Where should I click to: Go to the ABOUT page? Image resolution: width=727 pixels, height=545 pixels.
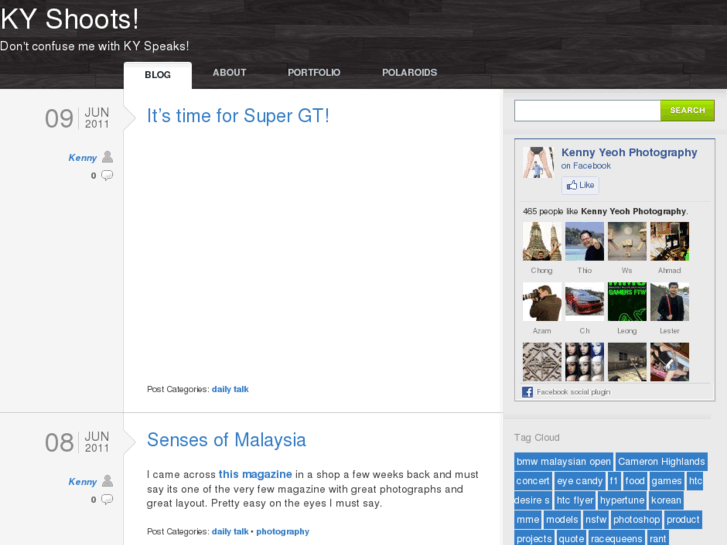pyautogui.click(x=230, y=72)
